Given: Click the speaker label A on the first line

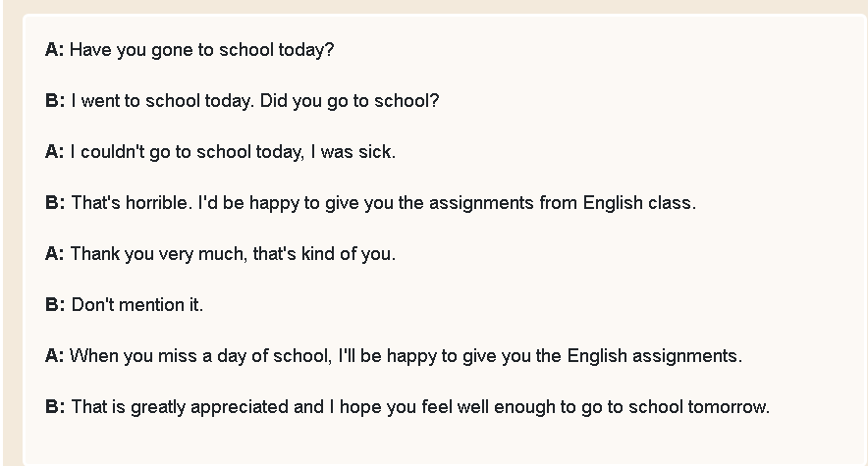Looking at the screenshot, I should point(54,50).
